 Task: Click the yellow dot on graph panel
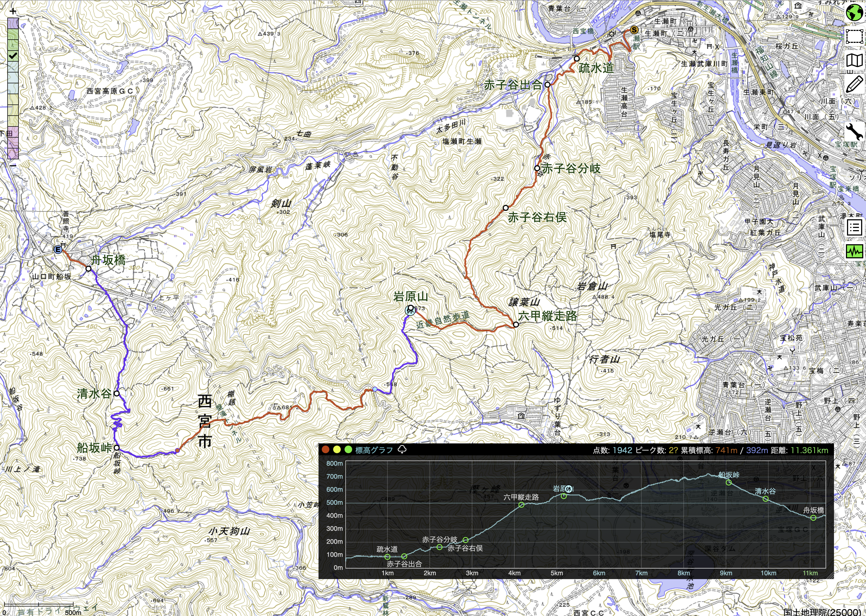[337, 449]
